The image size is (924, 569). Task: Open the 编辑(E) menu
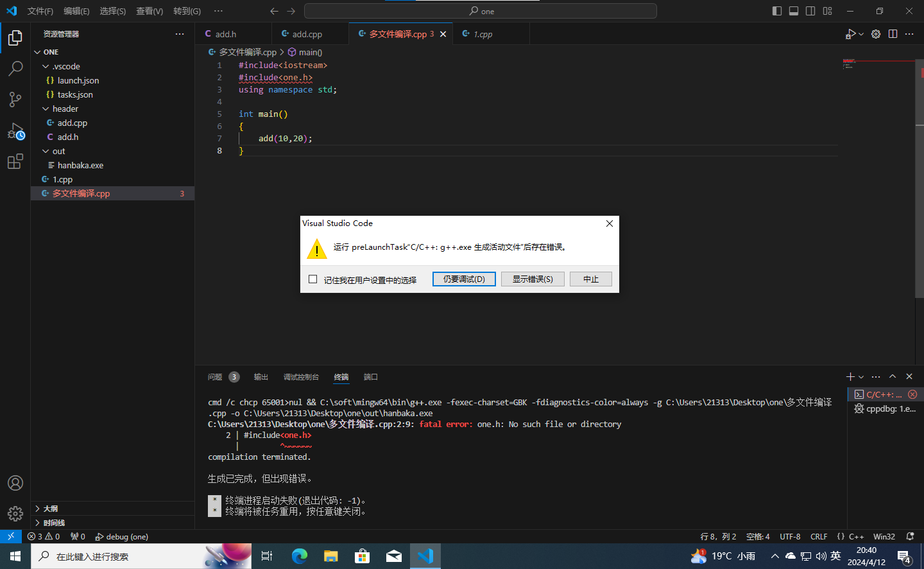click(x=76, y=11)
